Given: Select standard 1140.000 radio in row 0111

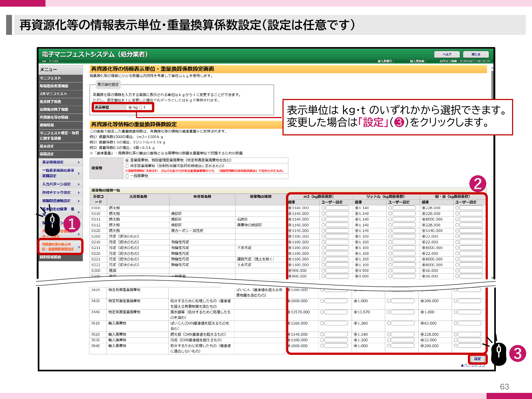Looking at the screenshot, I should click(290, 219).
